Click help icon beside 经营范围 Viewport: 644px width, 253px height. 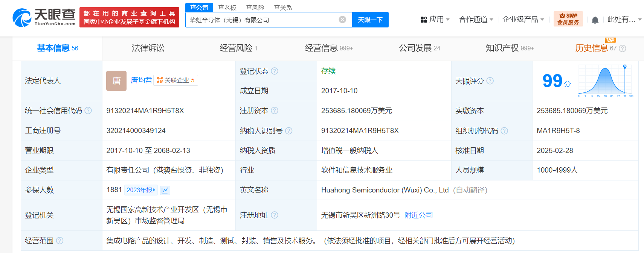pos(60,241)
